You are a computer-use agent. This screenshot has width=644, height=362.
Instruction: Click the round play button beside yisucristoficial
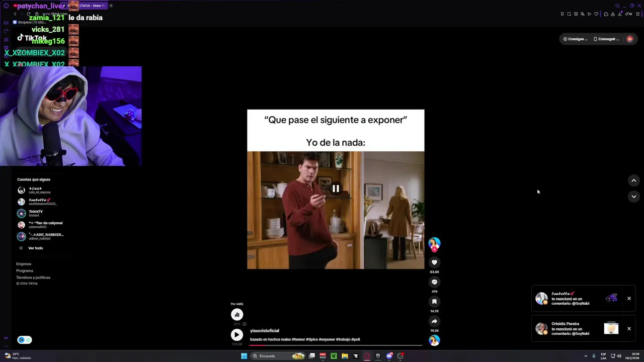236,335
